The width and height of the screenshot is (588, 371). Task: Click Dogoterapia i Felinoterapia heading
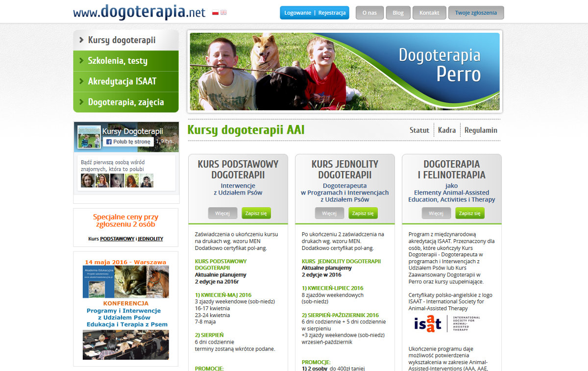pyautogui.click(x=452, y=170)
